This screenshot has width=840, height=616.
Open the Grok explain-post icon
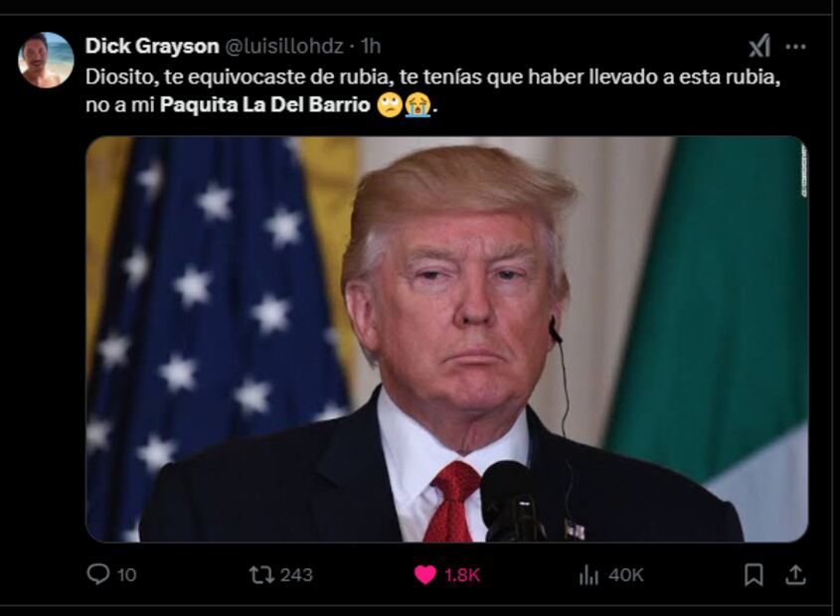pos(759,46)
